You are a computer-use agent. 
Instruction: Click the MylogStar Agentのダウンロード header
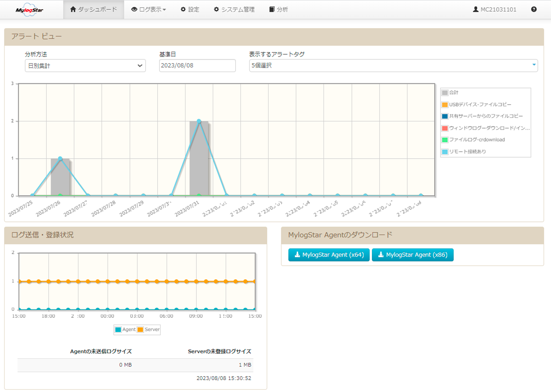[x=413, y=235]
